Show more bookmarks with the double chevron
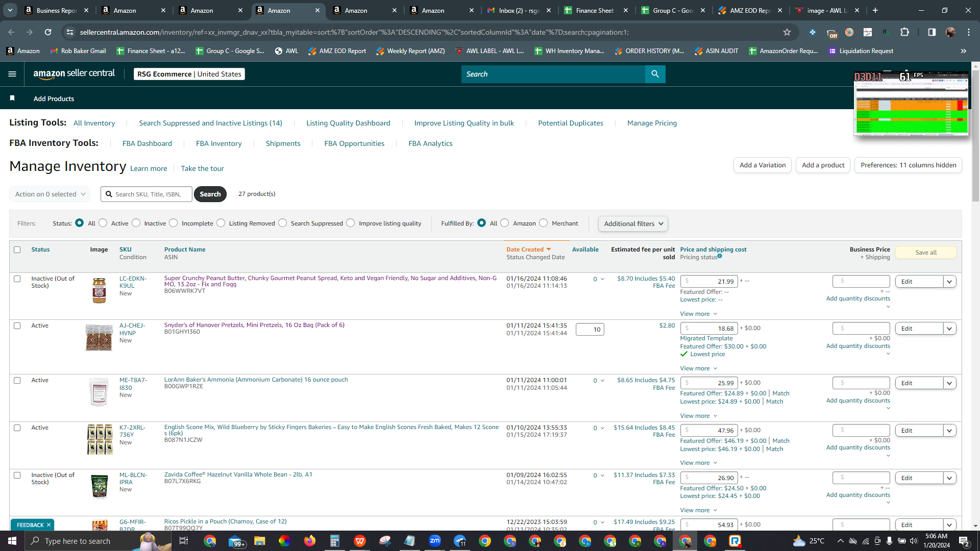 point(964,51)
